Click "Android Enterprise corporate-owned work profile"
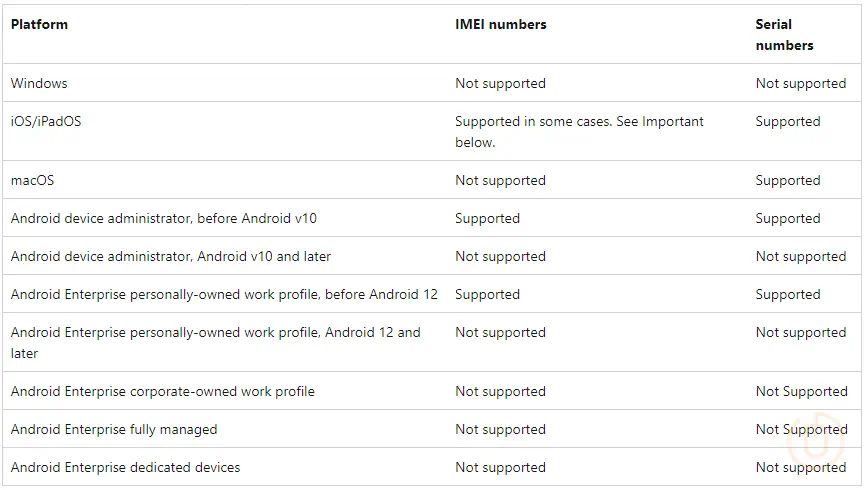The height and width of the screenshot is (490, 865). pyautogui.click(x=163, y=391)
